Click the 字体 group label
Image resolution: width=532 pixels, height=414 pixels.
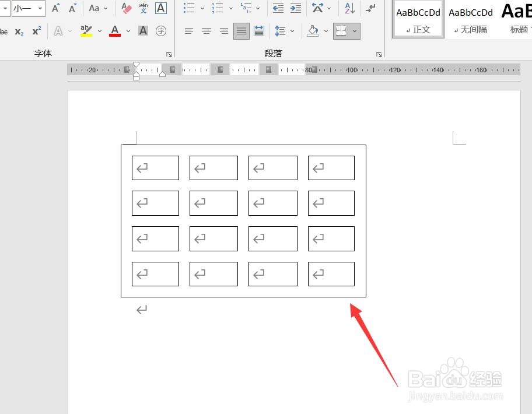(x=43, y=53)
